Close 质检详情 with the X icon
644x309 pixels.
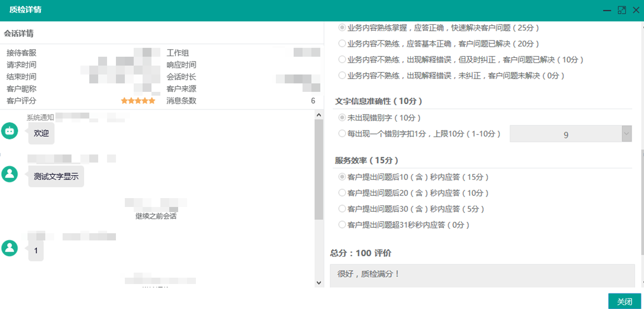(x=636, y=10)
